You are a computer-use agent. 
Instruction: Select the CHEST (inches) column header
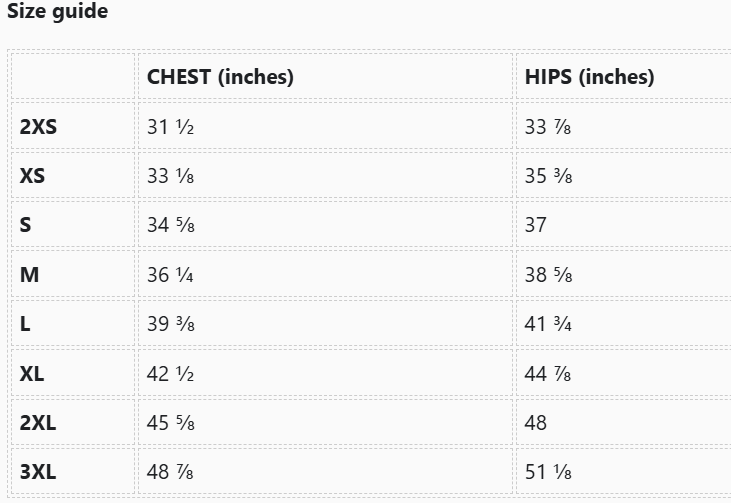220,77
